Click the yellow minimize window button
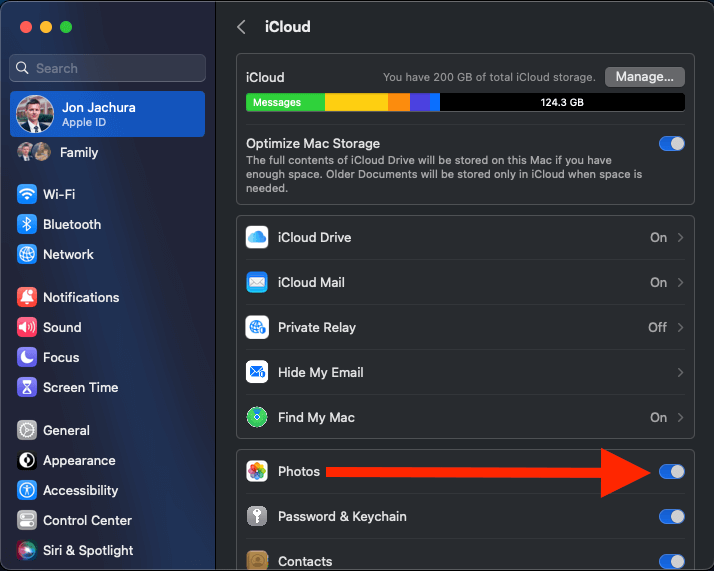Viewport: 714px width, 571px height. point(46,27)
